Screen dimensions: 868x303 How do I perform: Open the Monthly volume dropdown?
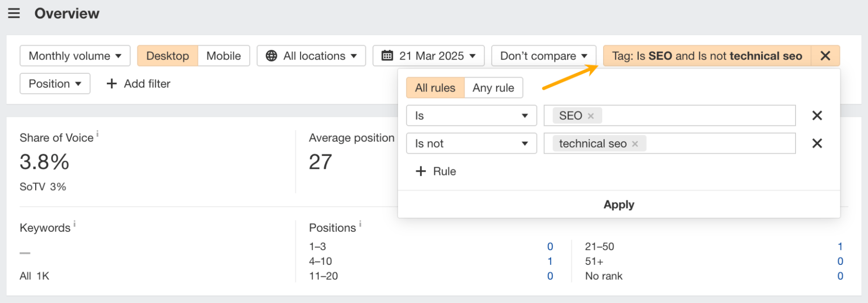click(75, 56)
